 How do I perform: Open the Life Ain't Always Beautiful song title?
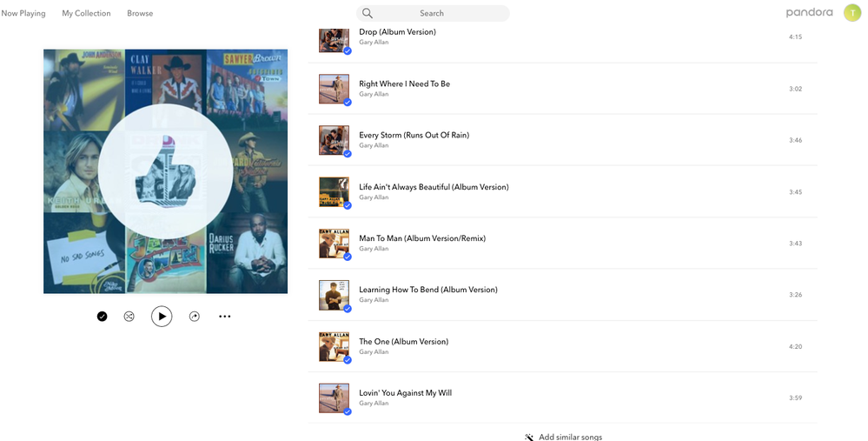pos(434,187)
